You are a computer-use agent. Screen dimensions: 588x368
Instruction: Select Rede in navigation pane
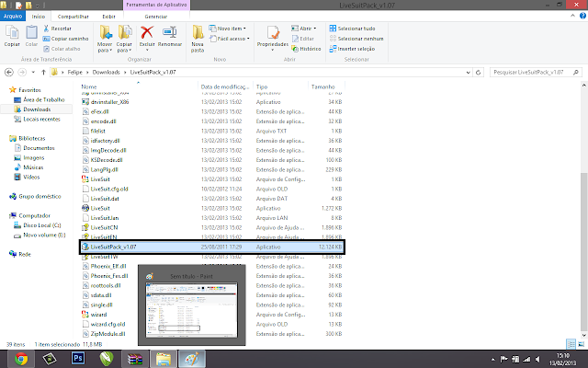pos(20,254)
